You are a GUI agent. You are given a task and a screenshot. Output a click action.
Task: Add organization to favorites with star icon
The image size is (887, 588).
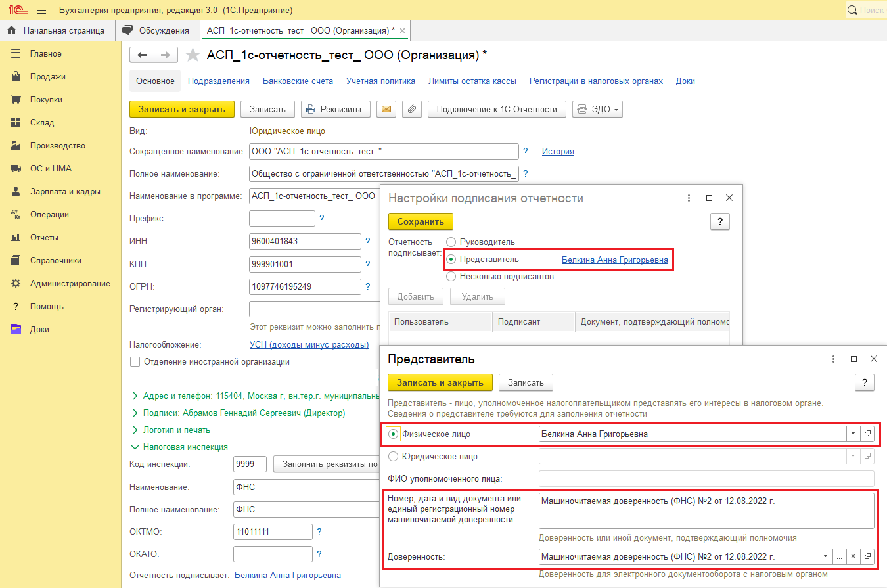(193, 55)
